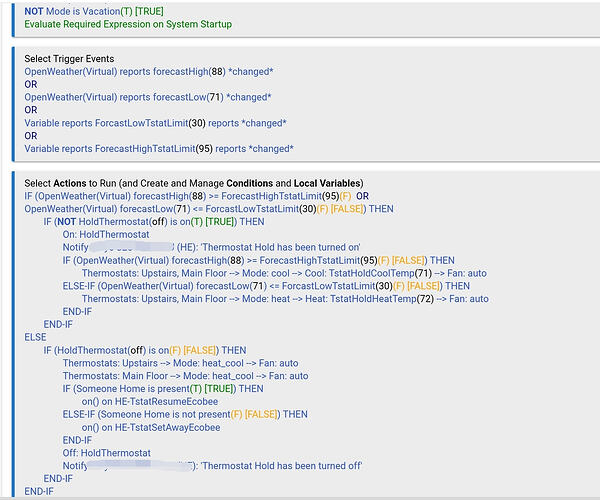The width and height of the screenshot is (600, 500).
Task: Select the 'on() on HE-TstatSetAwayEcobee' action
Action: pyautogui.click(x=151, y=427)
